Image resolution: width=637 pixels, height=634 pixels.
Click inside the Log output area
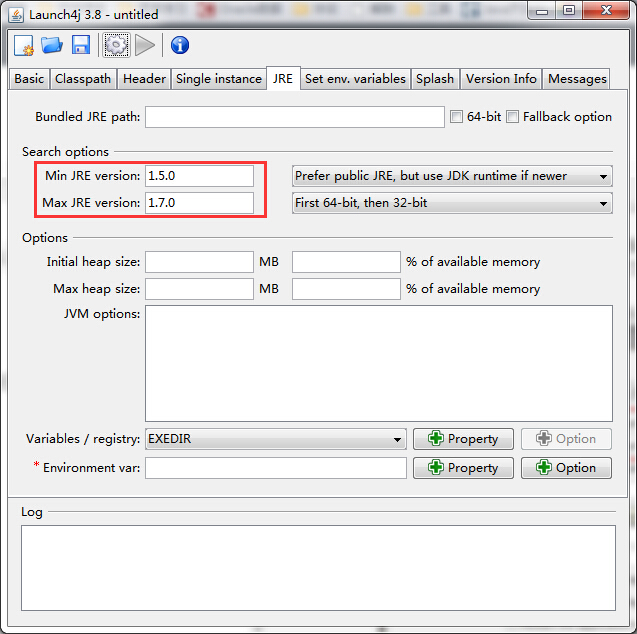pos(318,568)
